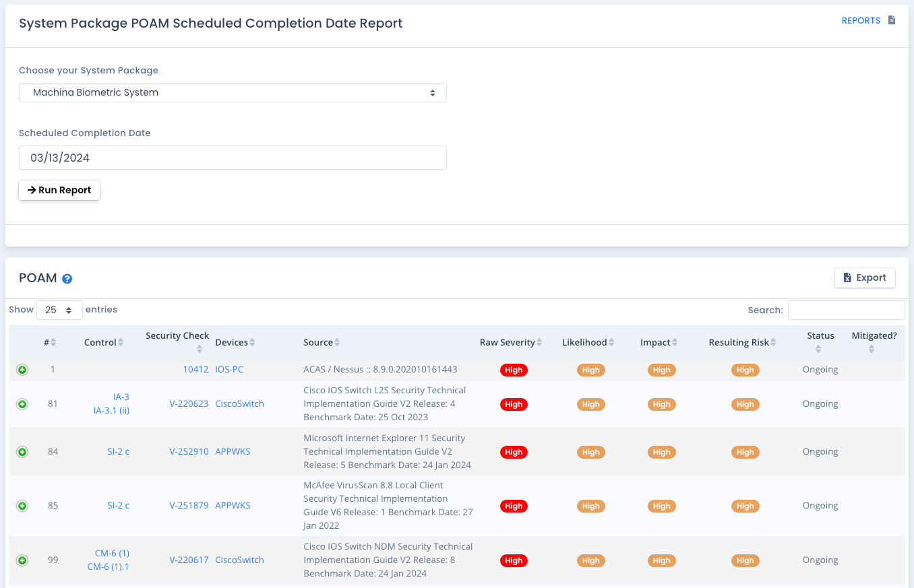Click Impact High badge in row 81
The height and width of the screenshot is (588, 914).
(662, 404)
